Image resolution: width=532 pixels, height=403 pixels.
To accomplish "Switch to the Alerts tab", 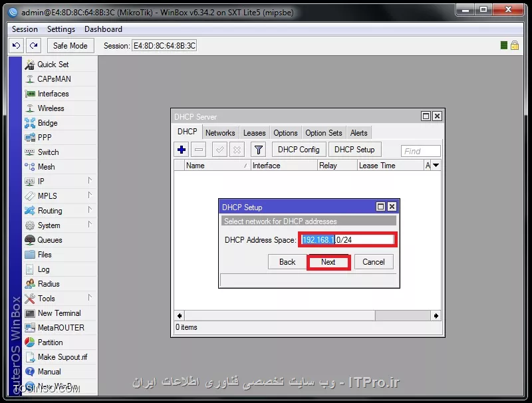I will (359, 133).
